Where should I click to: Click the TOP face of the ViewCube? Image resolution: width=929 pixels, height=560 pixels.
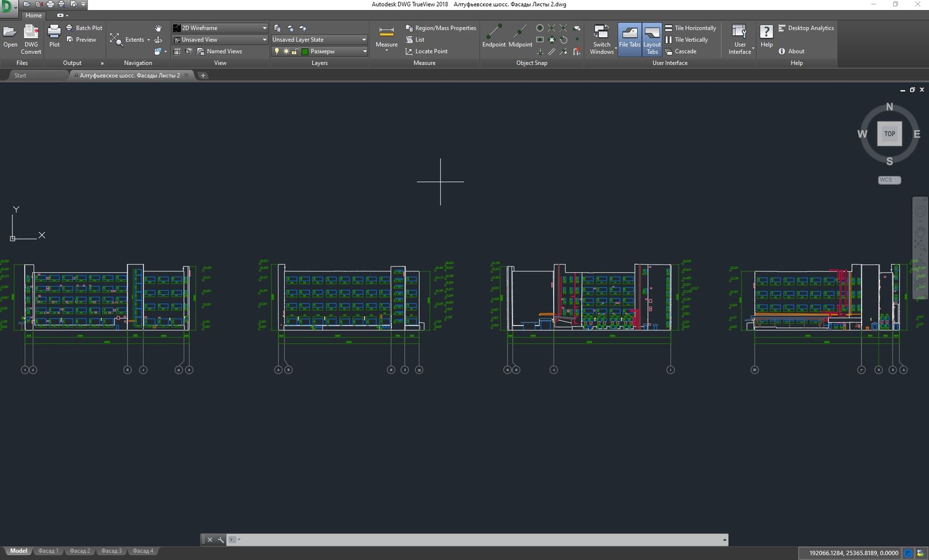889,134
